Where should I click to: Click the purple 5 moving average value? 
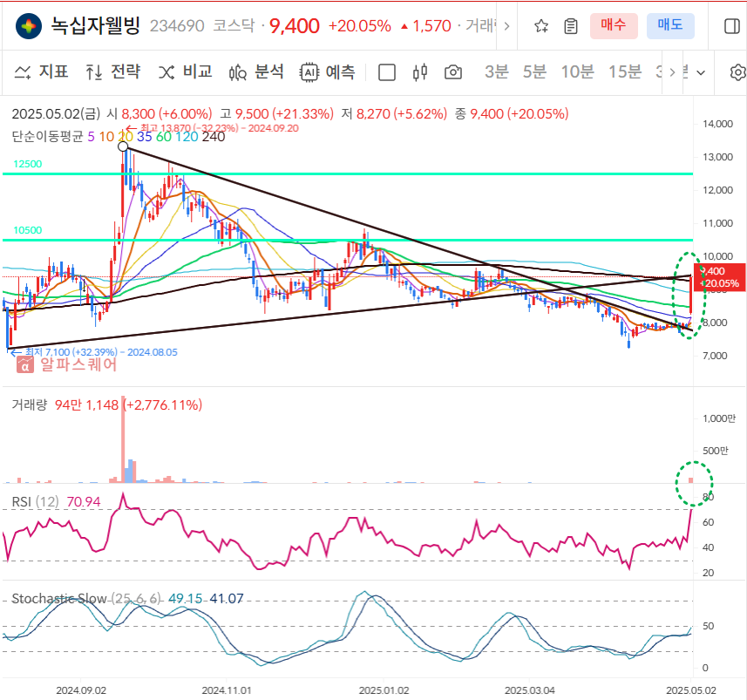[92, 137]
